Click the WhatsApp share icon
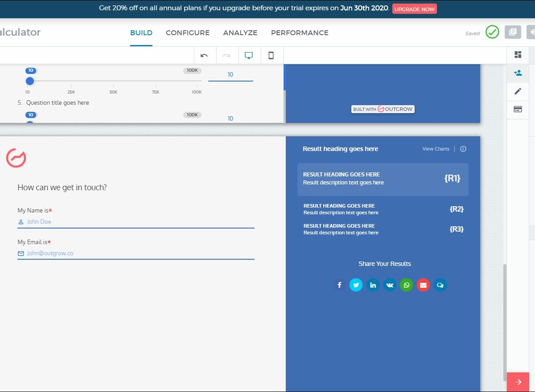 click(x=407, y=285)
